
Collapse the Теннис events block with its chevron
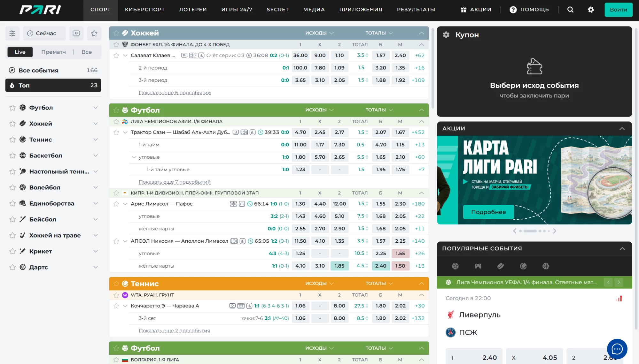point(421,283)
